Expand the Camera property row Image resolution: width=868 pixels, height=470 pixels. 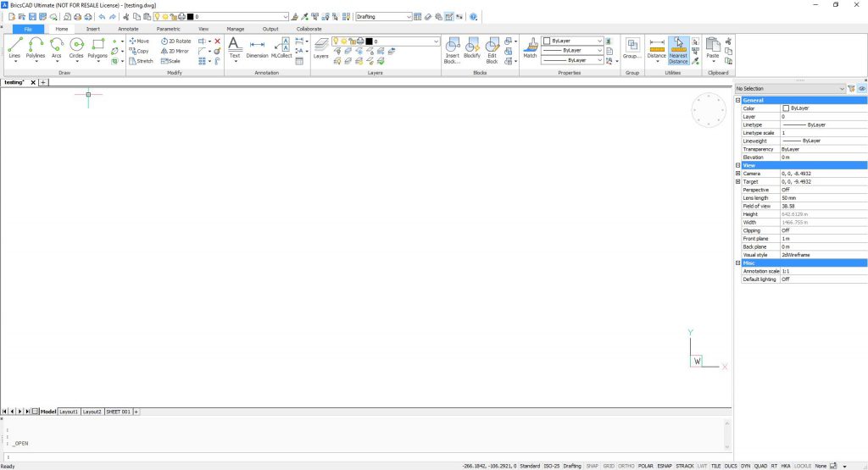click(x=738, y=174)
